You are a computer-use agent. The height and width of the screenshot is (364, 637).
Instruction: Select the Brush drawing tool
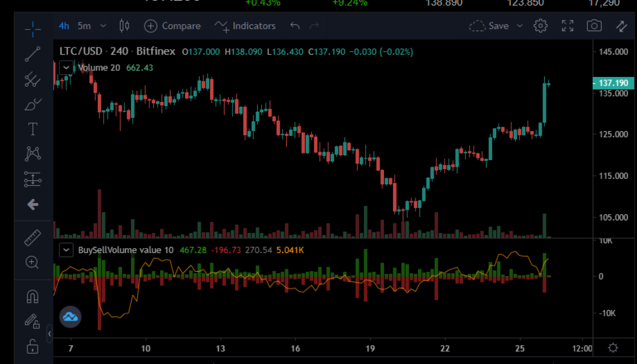point(32,103)
